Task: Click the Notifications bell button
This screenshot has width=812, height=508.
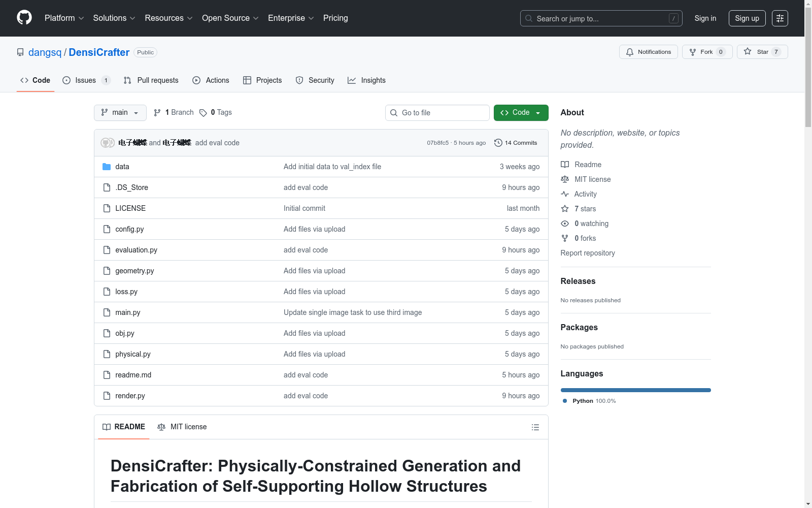Action: [x=648, y=52]
